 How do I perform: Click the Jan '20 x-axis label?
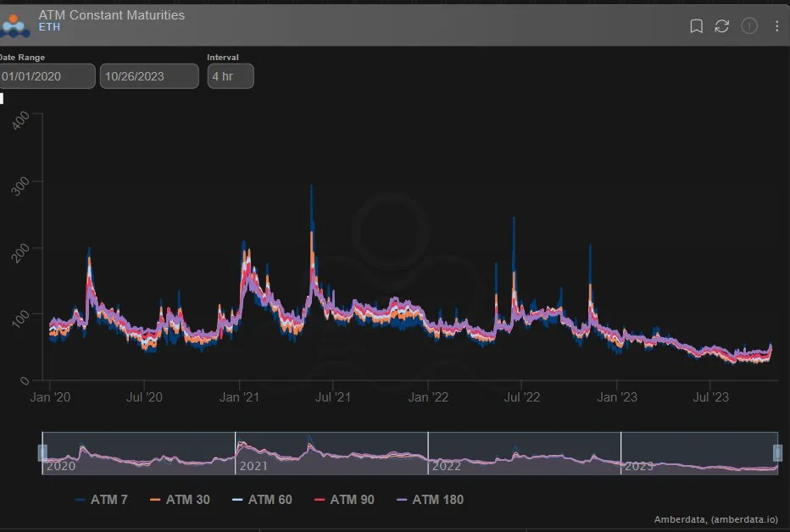[50, 397]
